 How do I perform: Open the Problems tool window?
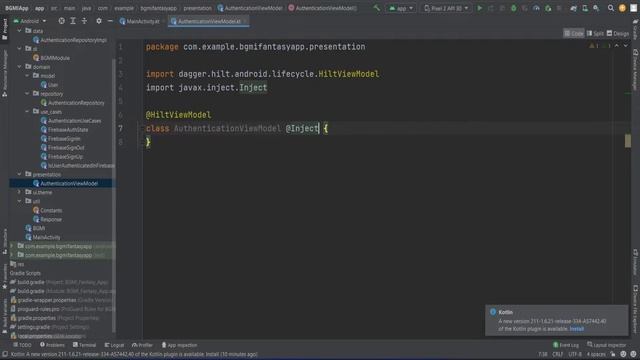52,345
